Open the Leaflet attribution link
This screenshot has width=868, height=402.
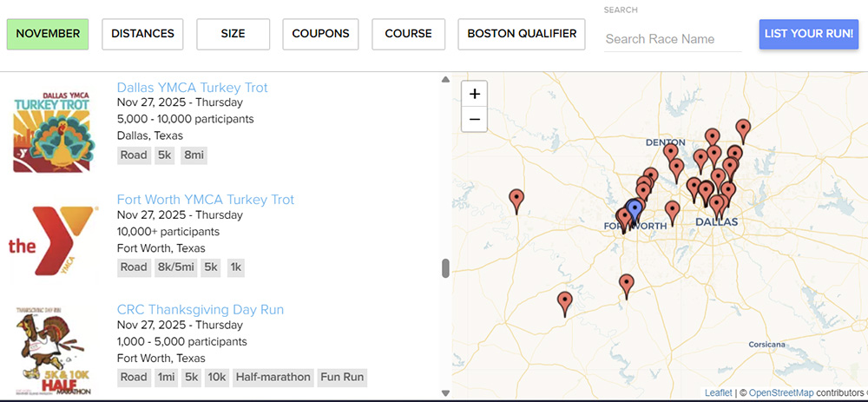pyautogui.click(x=718, y=392)
